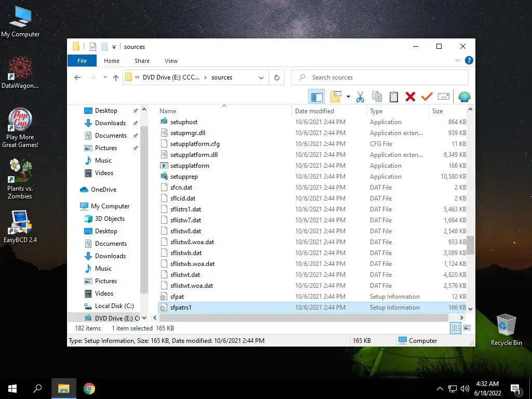This screenshot has height=399, width=532.
Task: Switch to Large icons view button
Action: coord(467,328)
